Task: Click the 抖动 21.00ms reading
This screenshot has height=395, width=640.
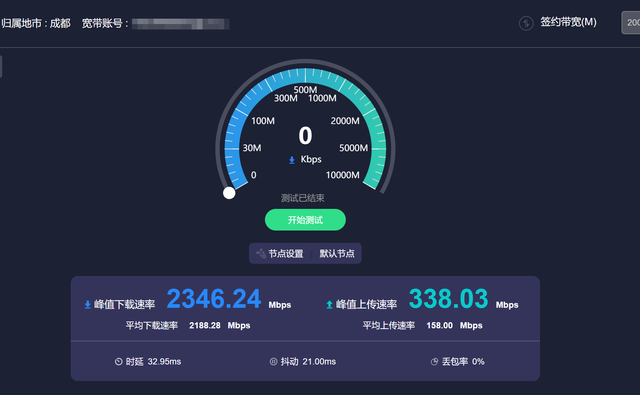Action: (x=308, y=362)
